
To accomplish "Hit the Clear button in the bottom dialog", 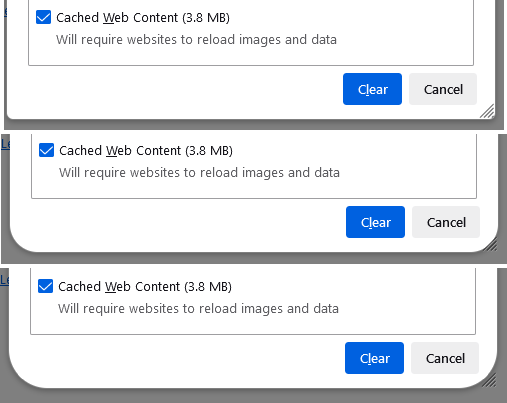I will tap(374, 358).
